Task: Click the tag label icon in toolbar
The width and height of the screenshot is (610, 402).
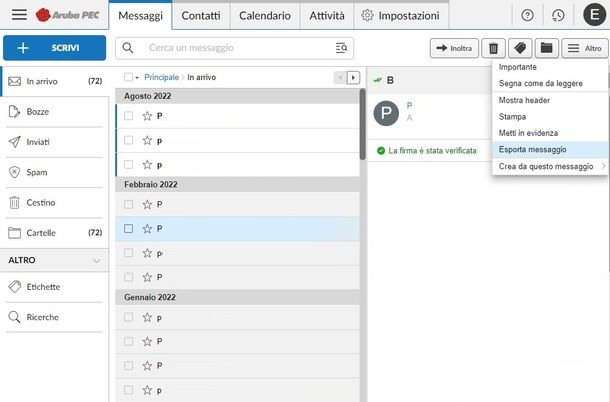Action: pos(520,48)
